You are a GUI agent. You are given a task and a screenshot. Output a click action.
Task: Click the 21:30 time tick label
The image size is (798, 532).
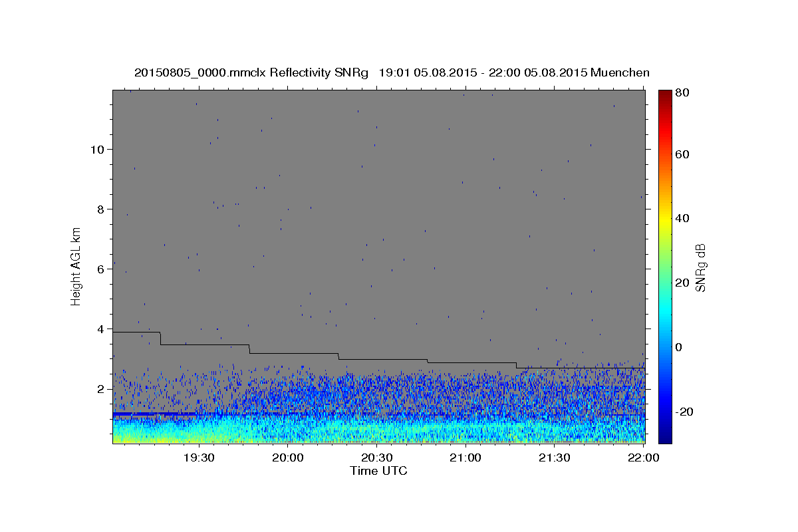pyautogui.click(x=554, y=458)
